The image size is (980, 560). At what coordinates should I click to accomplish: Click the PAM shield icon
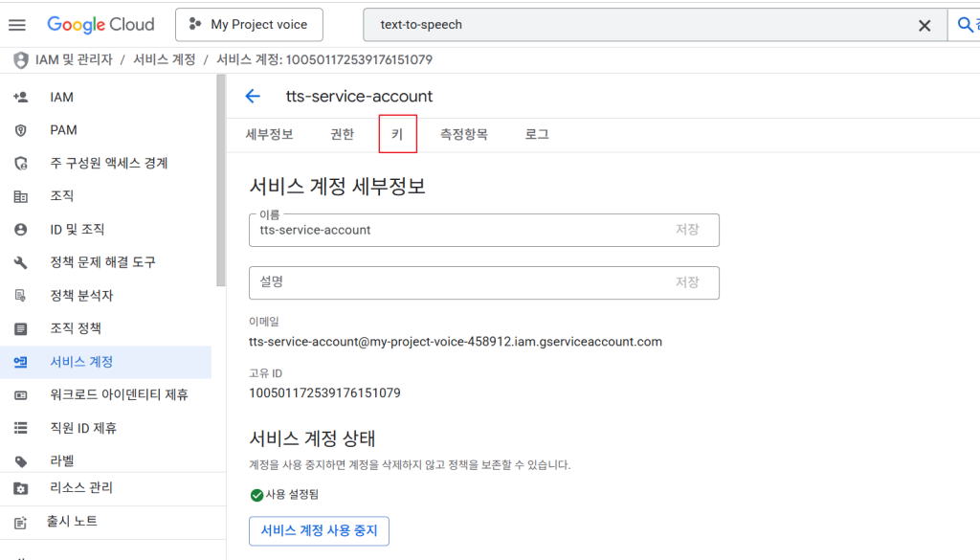[21, 130]
